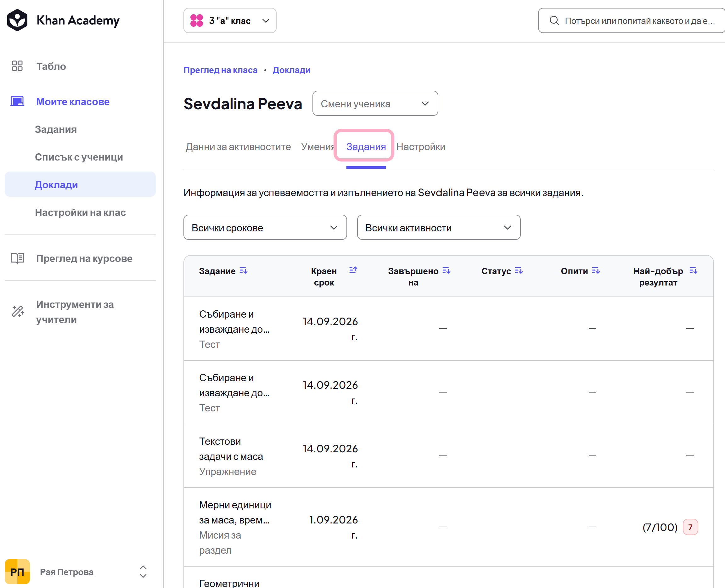Open the Всички срокове filter dropdown
The image size is (725, 588).
[265, 227]
